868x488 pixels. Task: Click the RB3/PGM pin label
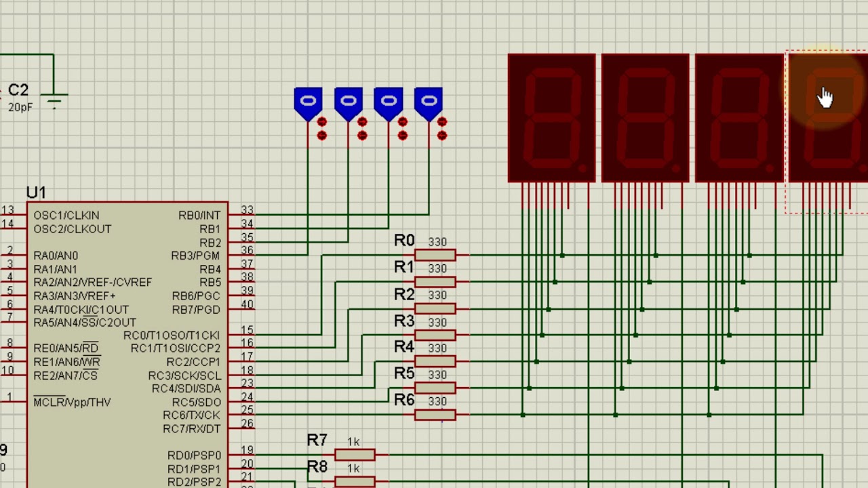point(196,256)
